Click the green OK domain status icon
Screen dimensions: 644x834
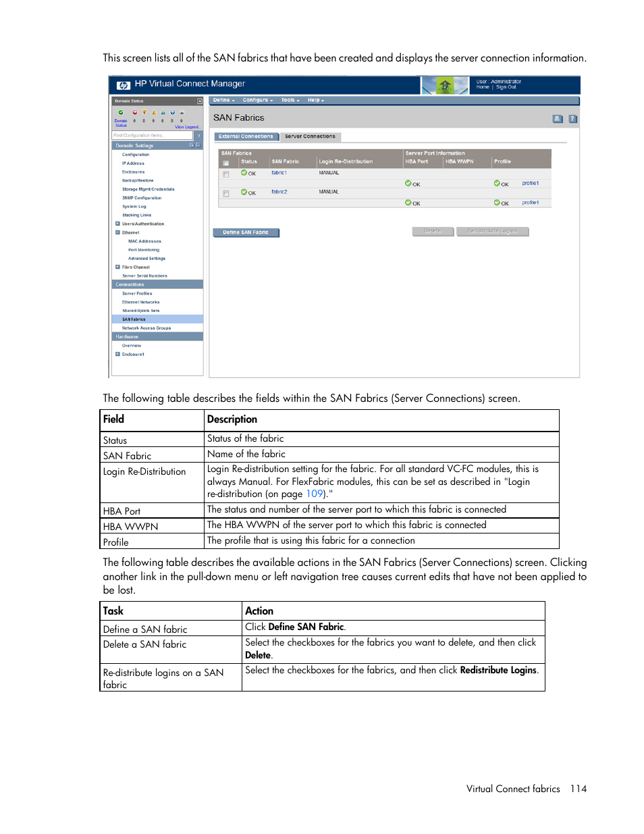(121, 113)
